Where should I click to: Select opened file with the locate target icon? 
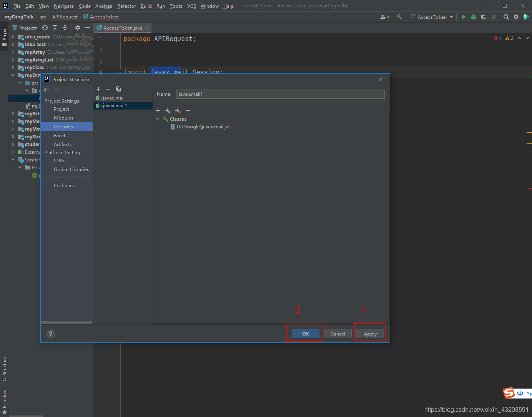(x=45, y=28)
